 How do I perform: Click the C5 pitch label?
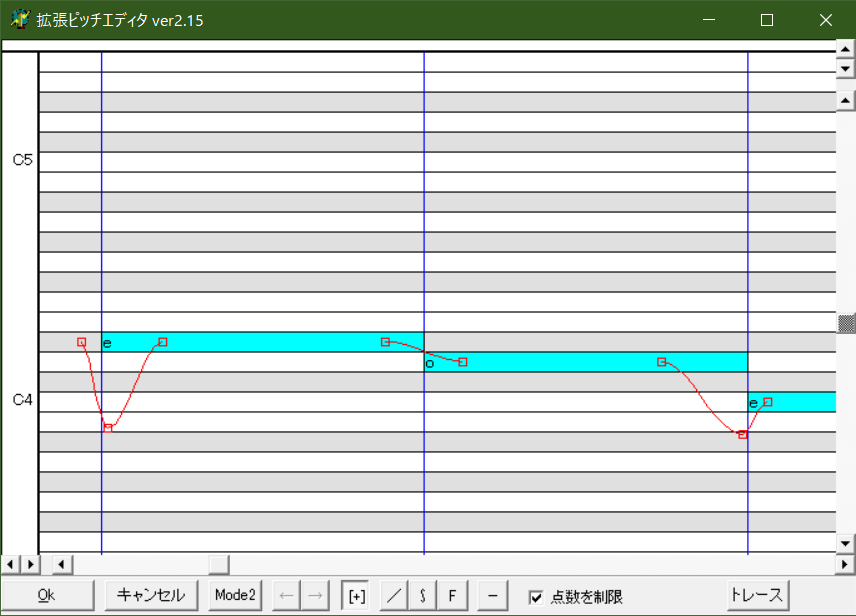click(x=22, y=160)
